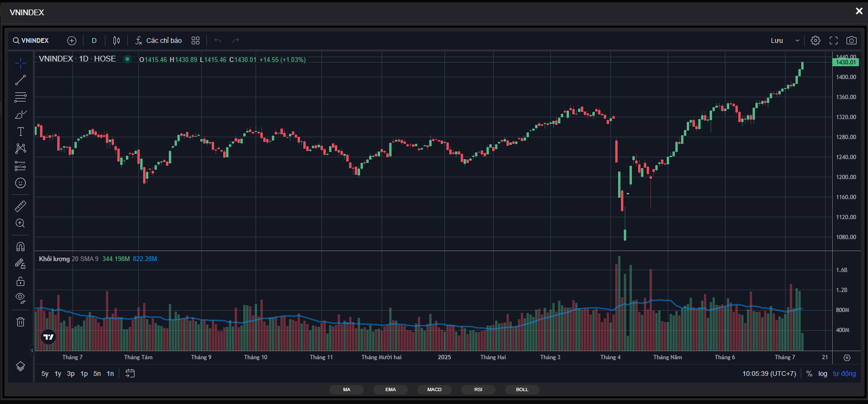Toggle lock all drawing tools
This screenshot has height=404, width=868.
(x=21, y=281)
